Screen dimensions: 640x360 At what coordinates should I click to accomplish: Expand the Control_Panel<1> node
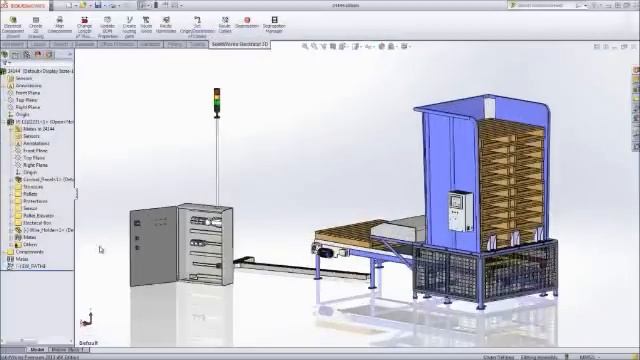[11, 180]
